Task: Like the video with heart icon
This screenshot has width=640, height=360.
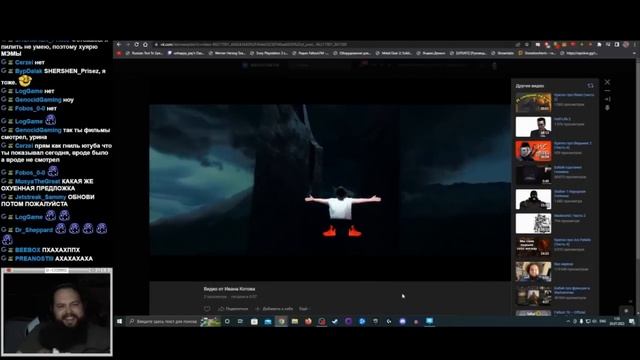Action: [207, 309]
